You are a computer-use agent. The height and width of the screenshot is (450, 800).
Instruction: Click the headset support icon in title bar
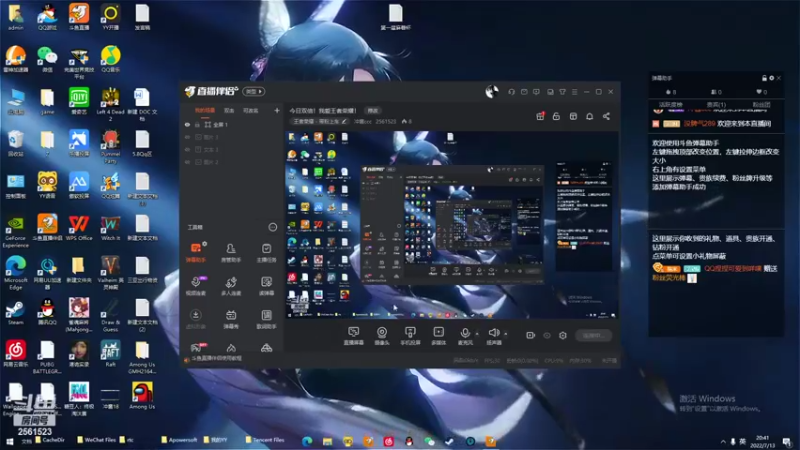coord(511,92)
